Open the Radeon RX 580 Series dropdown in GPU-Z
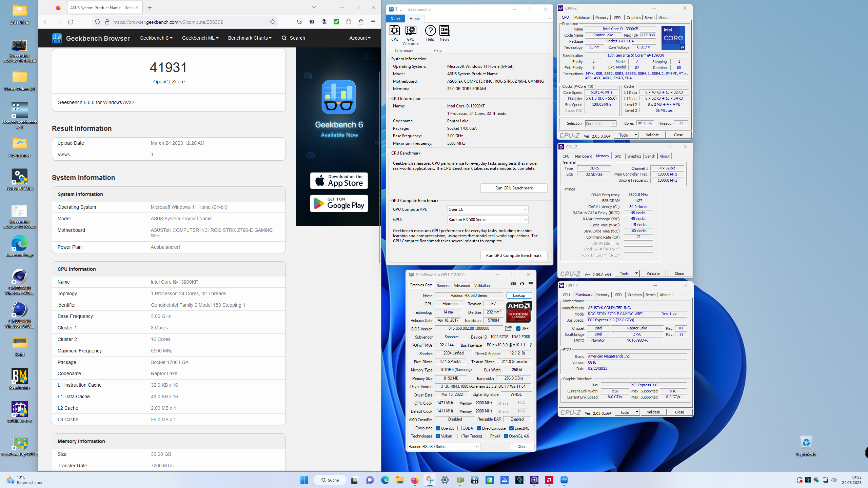 [443, 447]
